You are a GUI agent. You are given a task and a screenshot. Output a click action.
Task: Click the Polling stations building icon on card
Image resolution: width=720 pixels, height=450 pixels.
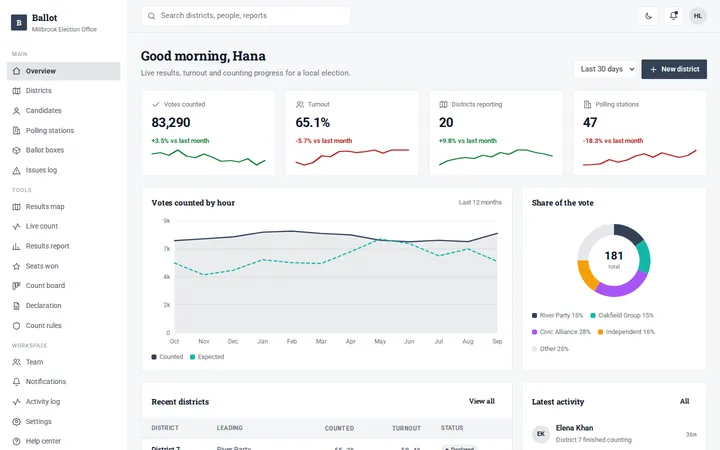(587, 104)
